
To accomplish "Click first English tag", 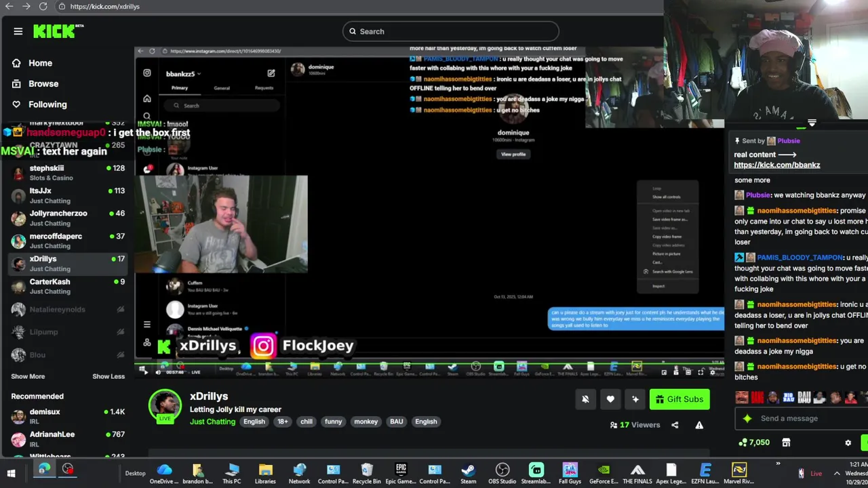I will [x=254, y=422].
